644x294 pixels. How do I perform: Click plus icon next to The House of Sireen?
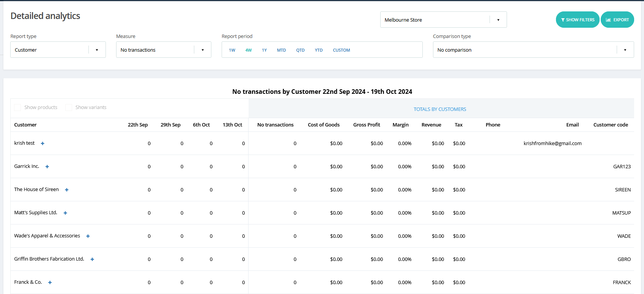67,190
